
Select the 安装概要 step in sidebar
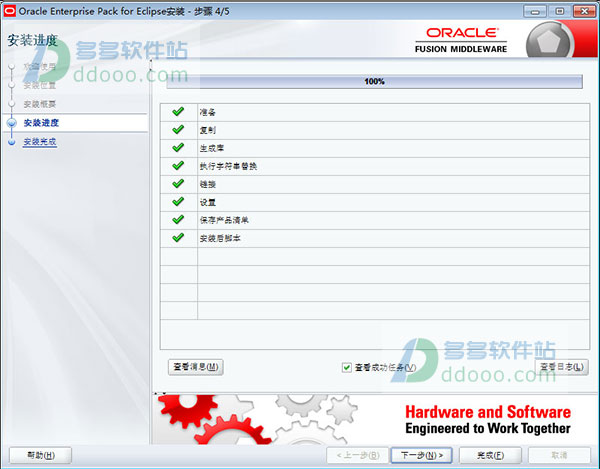coord(40,104)
